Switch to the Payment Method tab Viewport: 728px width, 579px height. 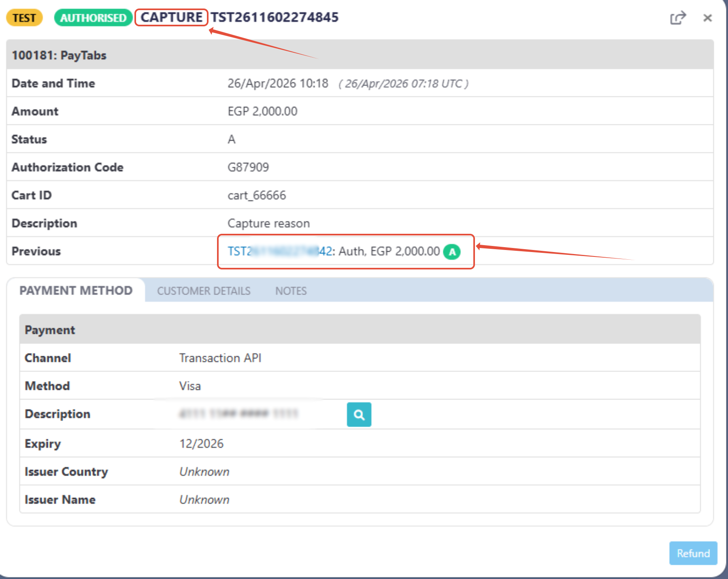click(x=76, y=291)
